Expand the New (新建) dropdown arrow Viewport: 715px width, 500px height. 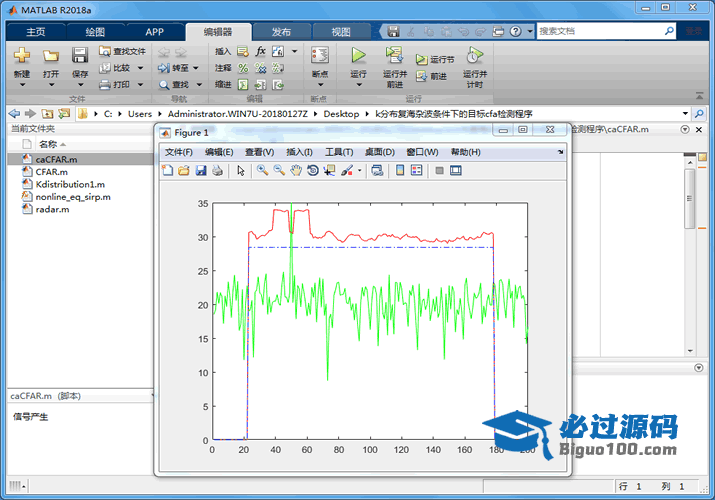pyautogui.click(x=21, y=85)
